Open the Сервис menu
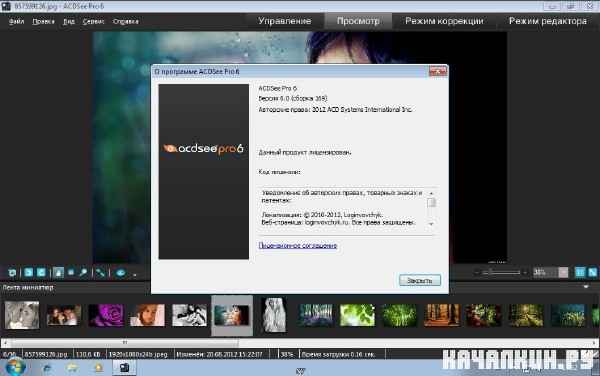 (x=93, y=21)
